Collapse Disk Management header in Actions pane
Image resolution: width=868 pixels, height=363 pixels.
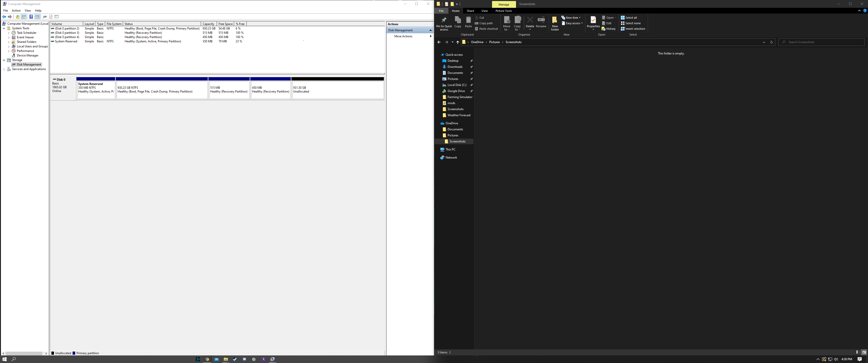[x=430, y=30]
